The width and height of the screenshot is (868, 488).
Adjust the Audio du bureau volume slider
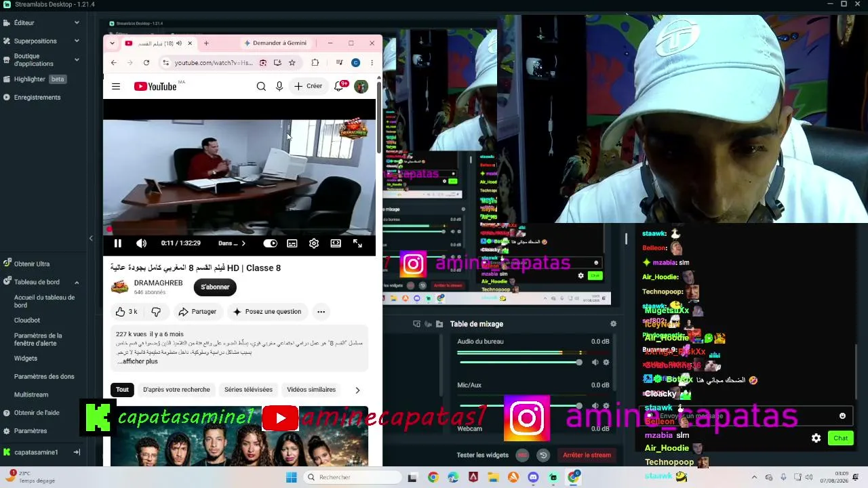pos(519,363)
